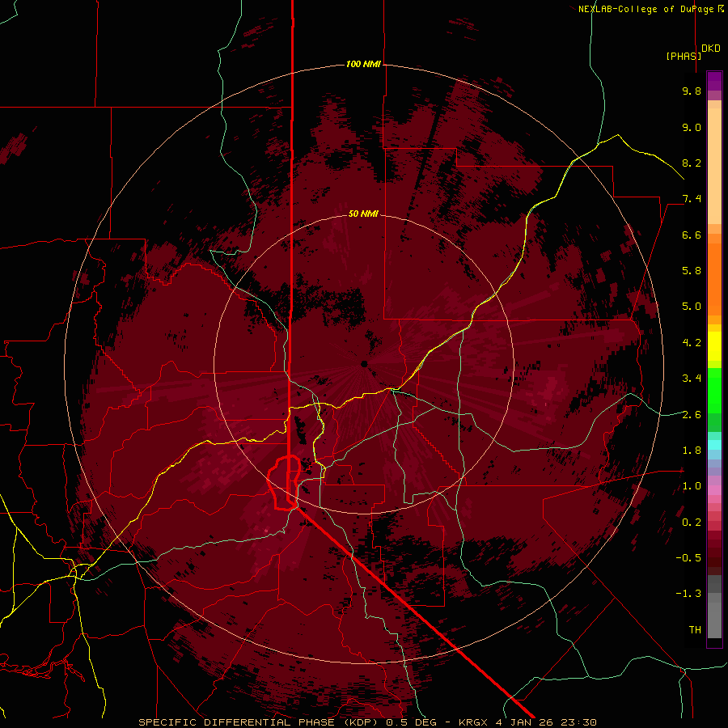Click the 9.8 value on the color scale
The width and height of the screenshot is (728, 728).
(x=692, y=91)
